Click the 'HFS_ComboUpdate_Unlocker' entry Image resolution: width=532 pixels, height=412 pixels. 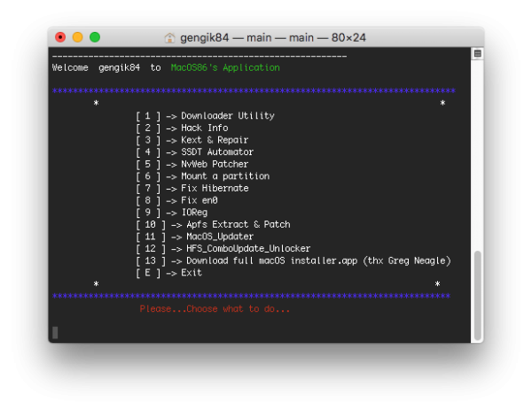tap(223, 249)
